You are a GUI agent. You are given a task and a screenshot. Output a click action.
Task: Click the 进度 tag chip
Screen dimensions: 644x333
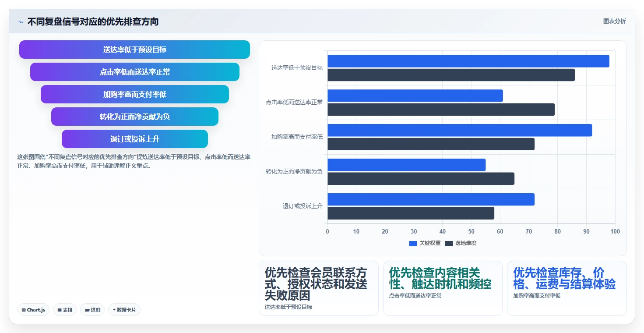[x=92, y=310]
